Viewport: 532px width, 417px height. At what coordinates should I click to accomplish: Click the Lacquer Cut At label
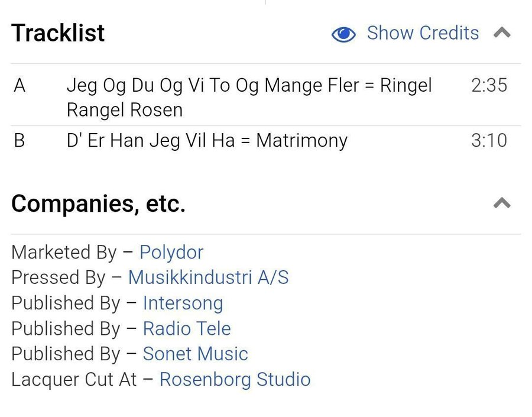coord(74,379)
